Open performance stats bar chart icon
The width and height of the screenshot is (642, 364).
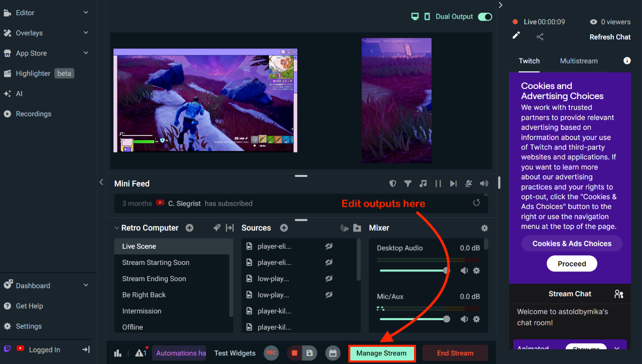pyautogui.click(x=118, y=353)
